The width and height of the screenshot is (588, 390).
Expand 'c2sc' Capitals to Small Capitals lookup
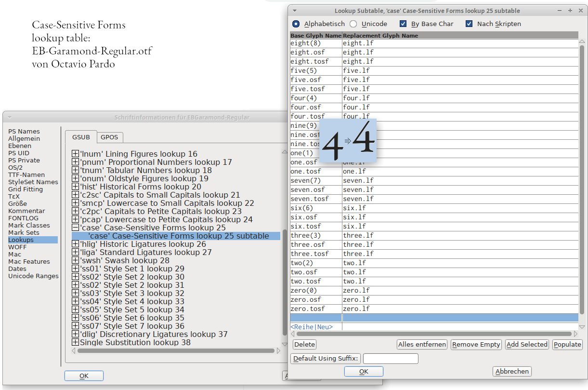(75, 195)
